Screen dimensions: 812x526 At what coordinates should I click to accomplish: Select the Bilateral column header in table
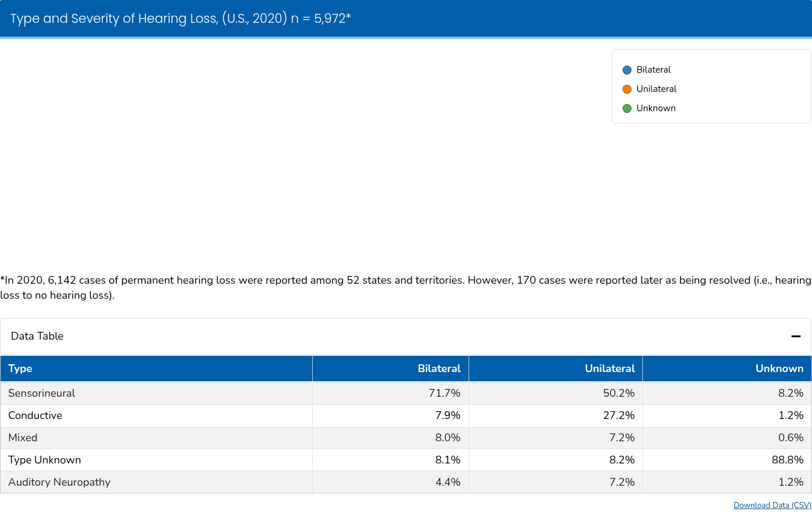[439, 369]
